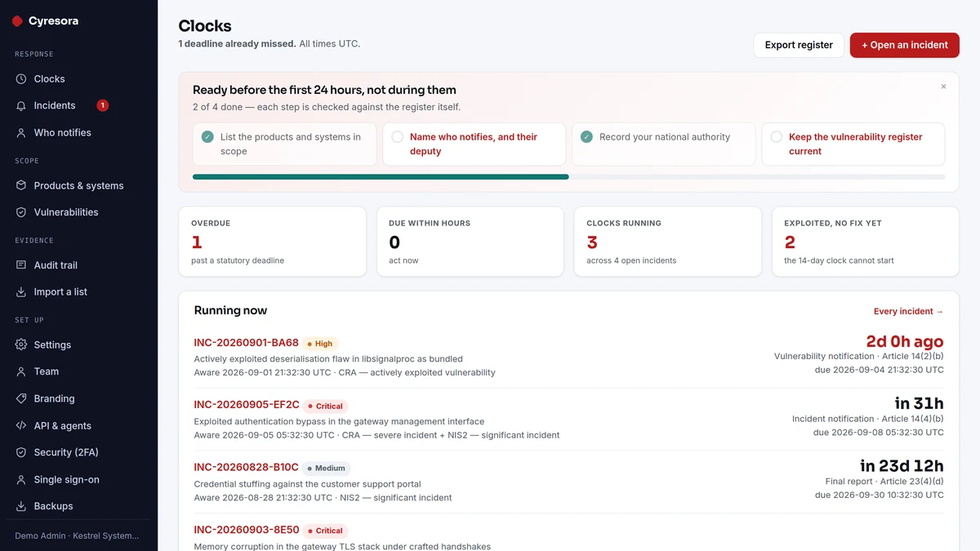This screenshot has width=980, height=551.
Task: Click 'Final report · Article 23(4)(d)' text
Action: pos(884,482)
